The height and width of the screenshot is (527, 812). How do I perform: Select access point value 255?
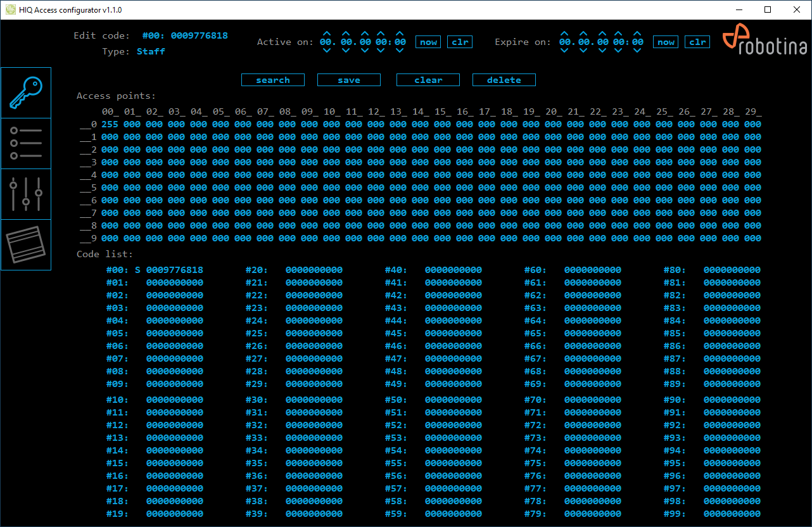coord(110,125)
